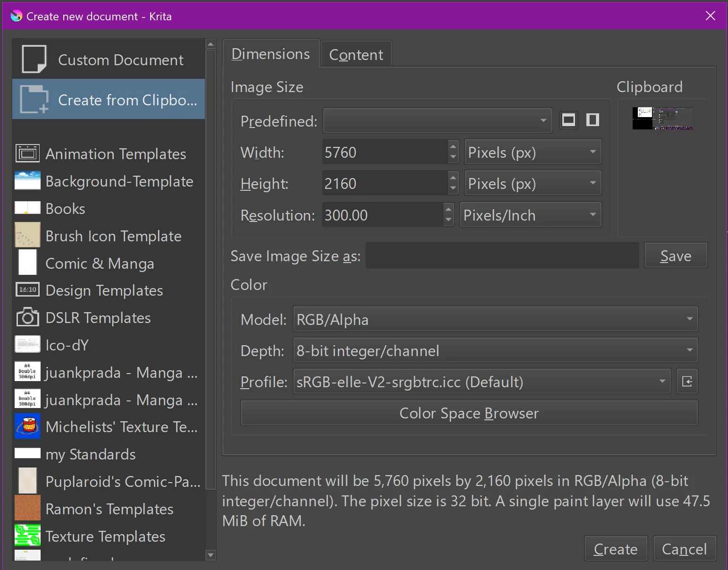Click the Books template icon
Screen dimensions: 728x570
(27, 208)
